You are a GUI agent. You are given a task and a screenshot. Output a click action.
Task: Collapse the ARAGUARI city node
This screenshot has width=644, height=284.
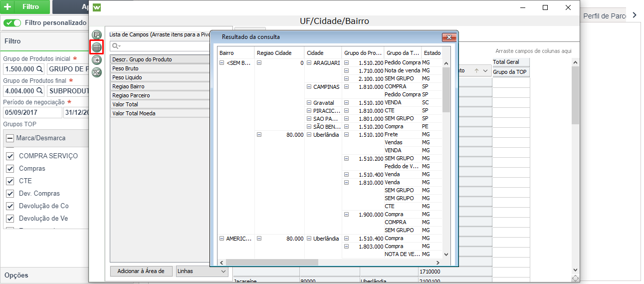(x=309, y=63)
